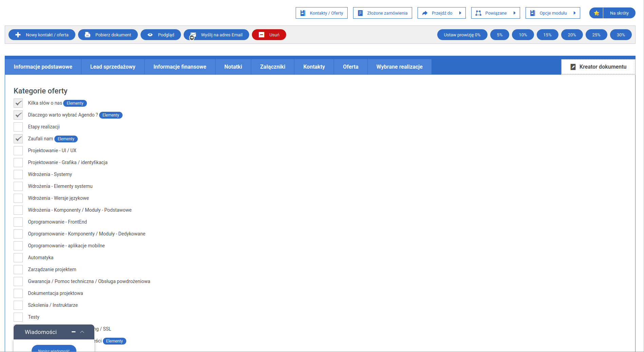Switch to the Informacje finansowe tab

pos(180,67)
